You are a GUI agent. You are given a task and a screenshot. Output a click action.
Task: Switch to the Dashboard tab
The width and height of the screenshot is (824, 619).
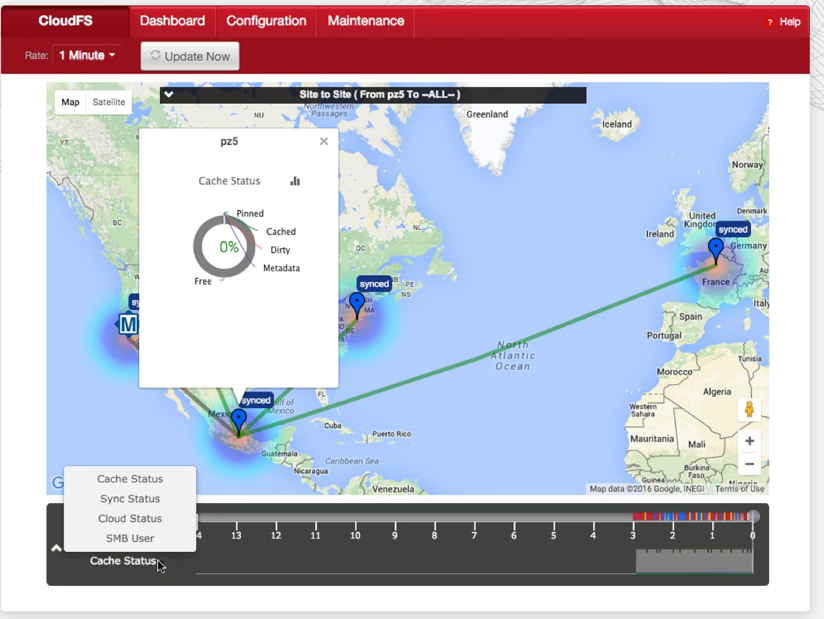tap(172, 21)
